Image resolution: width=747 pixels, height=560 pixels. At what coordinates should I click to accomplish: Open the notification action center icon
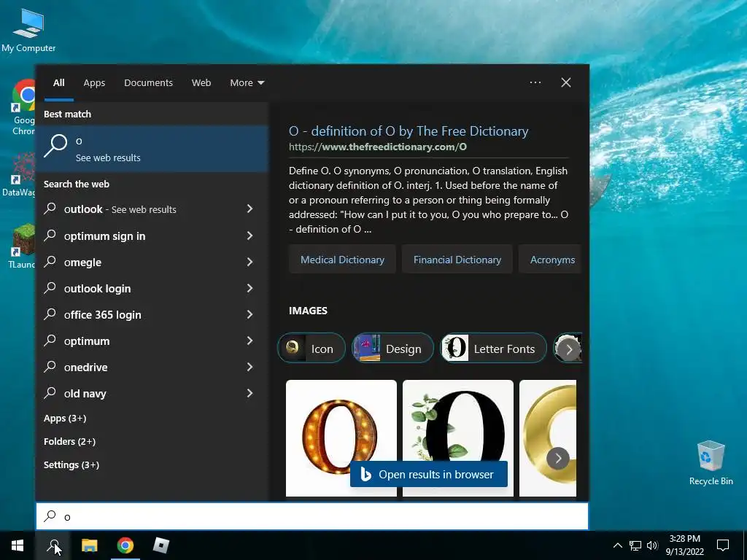(723, 545)
